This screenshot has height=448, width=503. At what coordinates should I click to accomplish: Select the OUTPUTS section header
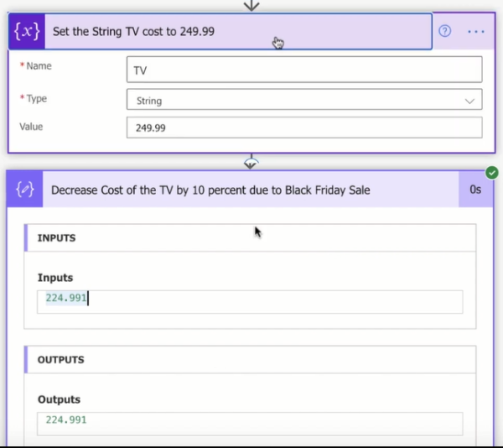coord(60,360)
